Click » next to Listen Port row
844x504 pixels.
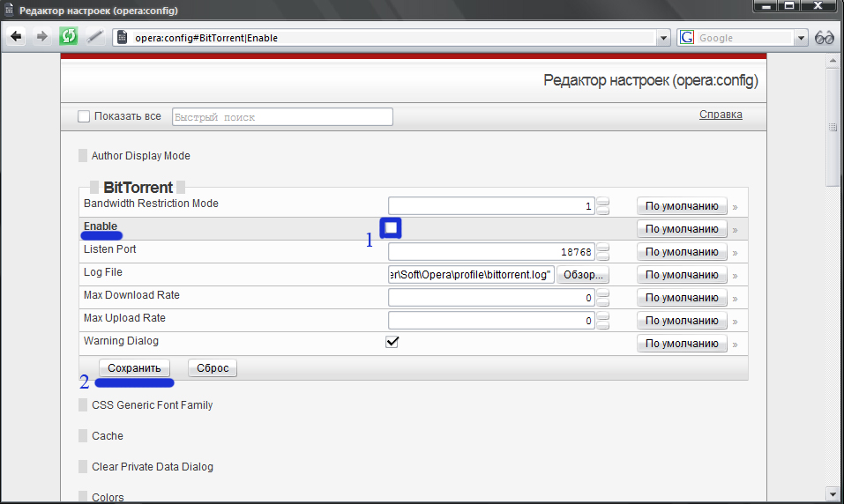[x=735, y=253]
